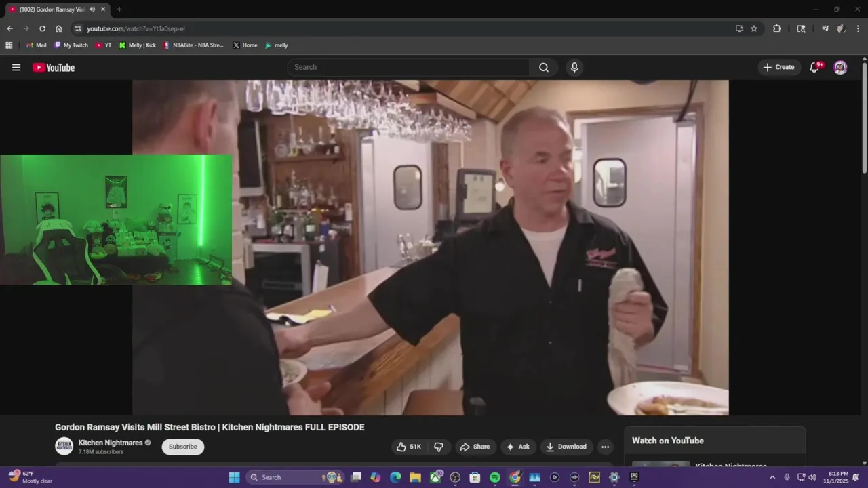Open clock and calendar 8:13 PM
The height and width of the screenshot is (488, 868).
[836, 477]
